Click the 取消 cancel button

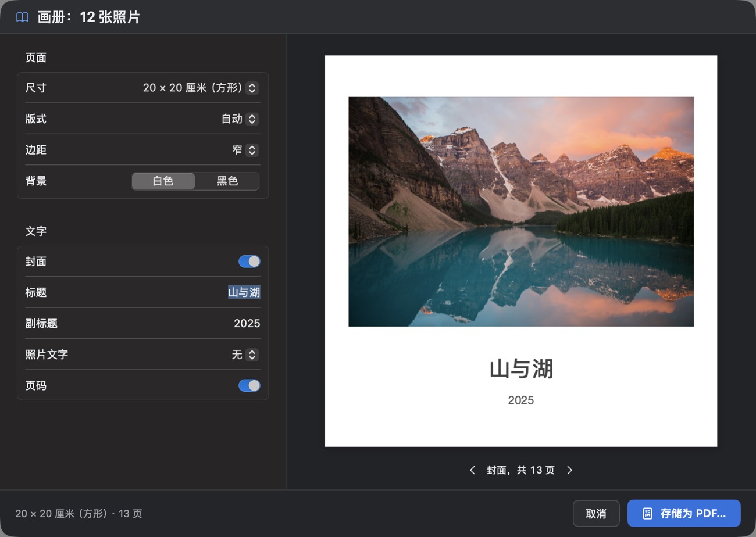tap(596, 513)
